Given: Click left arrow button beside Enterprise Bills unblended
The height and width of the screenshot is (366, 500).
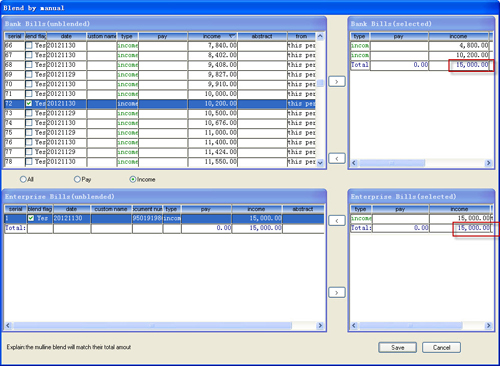Looking at the screenshot, I should click(337, 221).
